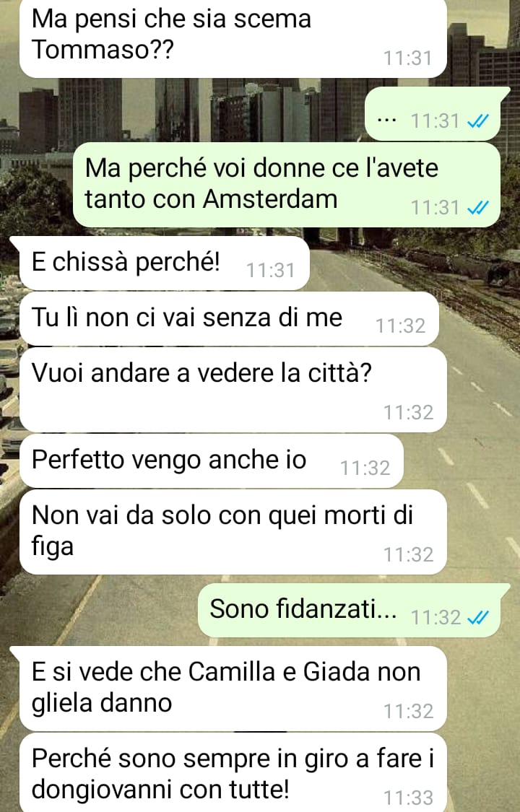Select the "Ma pensi che sia scema Tommaso??" message
This screenshot has width=520, height=812.
pos(233,38)
